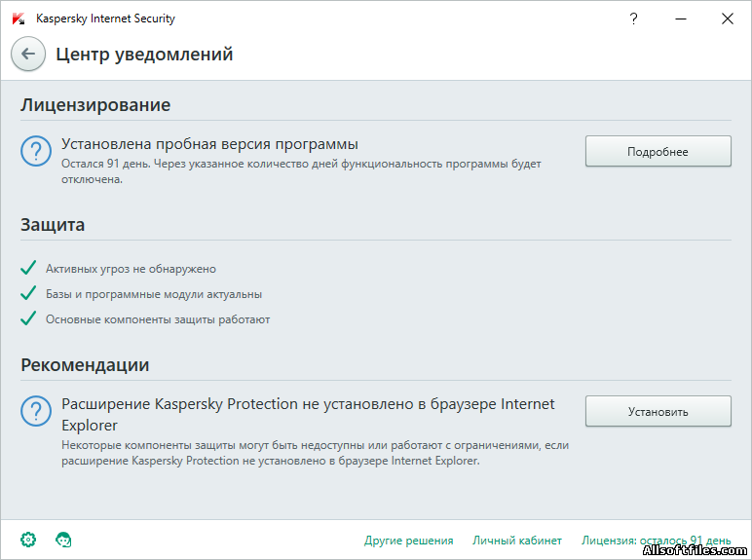This screenshot has height=560, width=752.
Task: Click the Kaspersky logo in title bar
Action: click(19, 19)
